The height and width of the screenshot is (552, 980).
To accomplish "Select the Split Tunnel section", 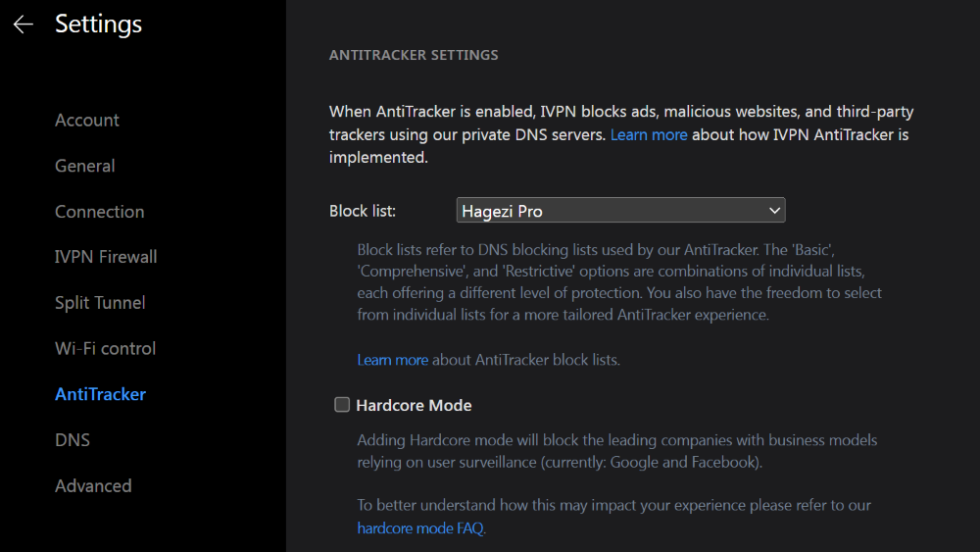I will point(100,303).
